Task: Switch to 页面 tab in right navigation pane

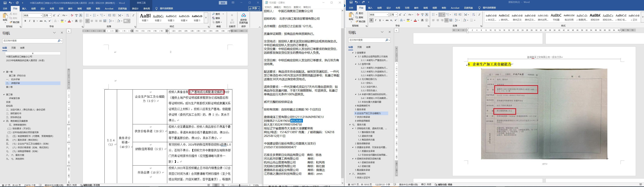Action: (x=360, y=47)
